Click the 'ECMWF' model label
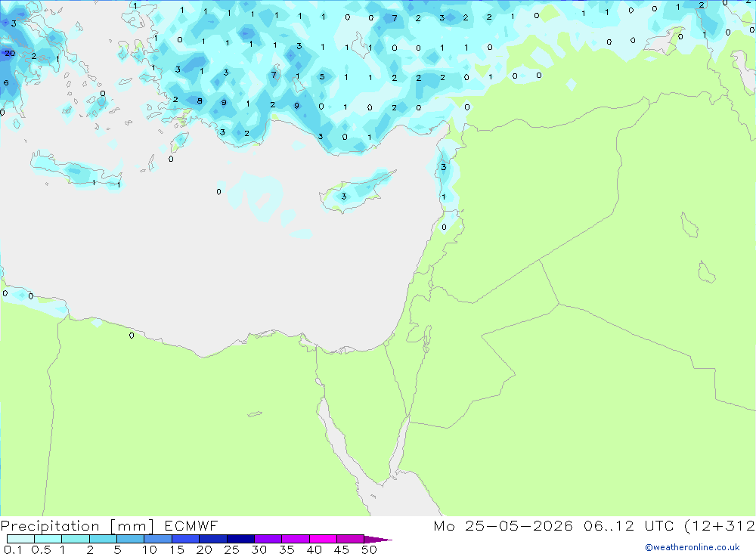 191,525
